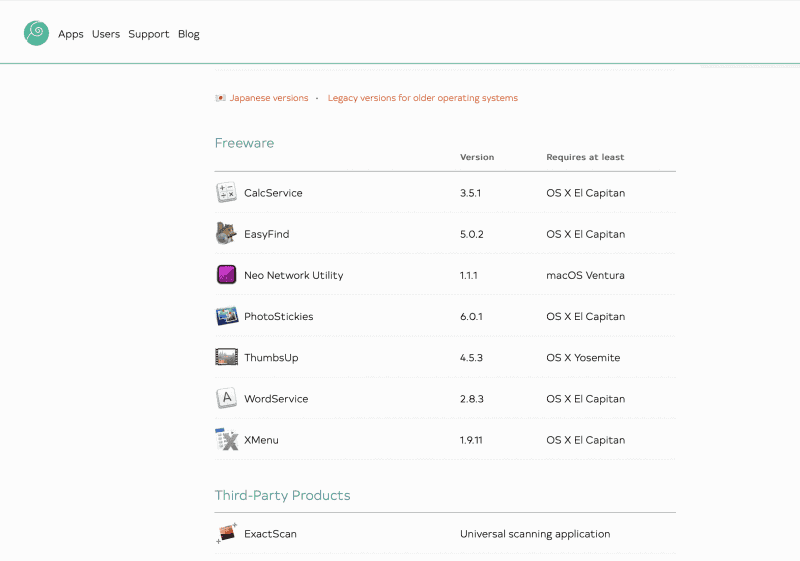800x561 pixels.
Task: Click the ExactScan scanner icon
Action: [227, 533]
